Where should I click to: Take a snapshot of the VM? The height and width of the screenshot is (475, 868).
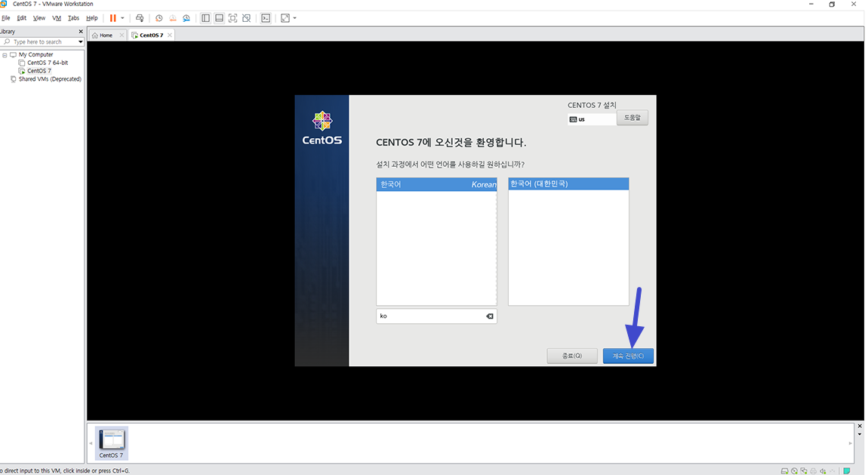tap(159, 18)
